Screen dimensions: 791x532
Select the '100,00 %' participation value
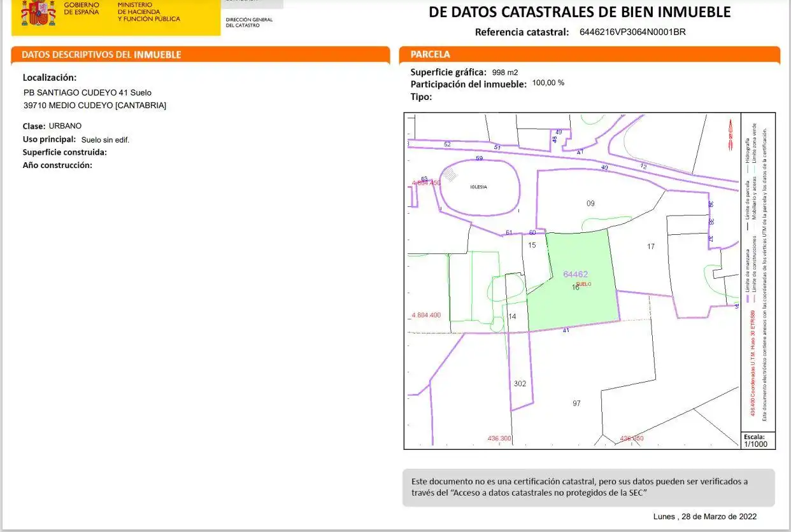548,83
